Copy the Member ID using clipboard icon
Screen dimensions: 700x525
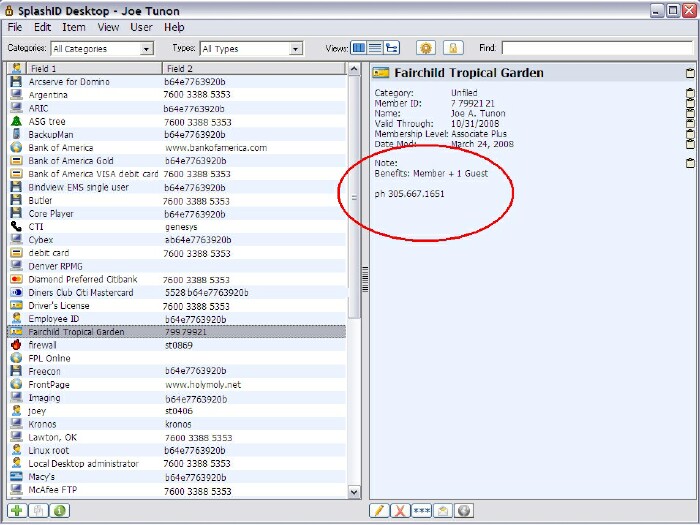tap(689, 103)
